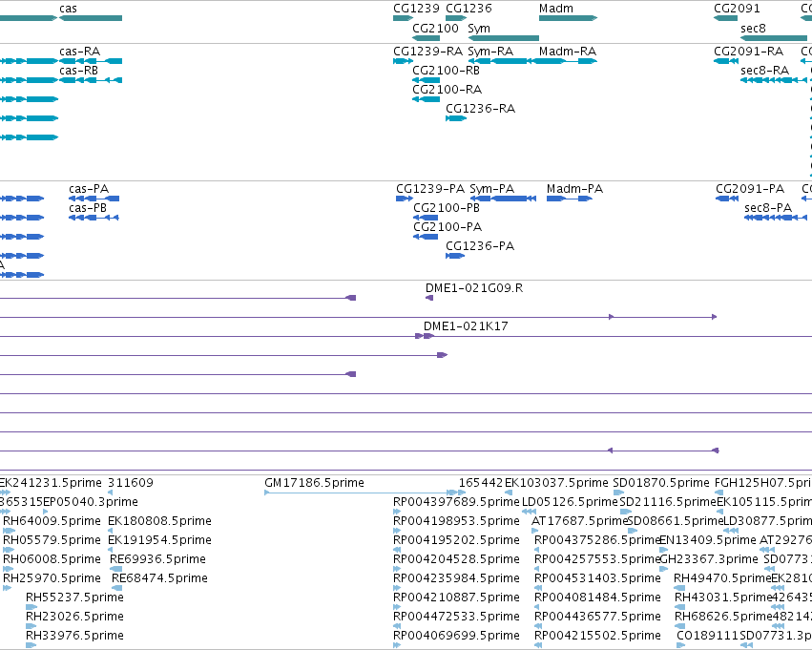Select the RH55237.5prime EST label
Screen dimensions: 812x650
pyautogui.click(x=74, y=598)
